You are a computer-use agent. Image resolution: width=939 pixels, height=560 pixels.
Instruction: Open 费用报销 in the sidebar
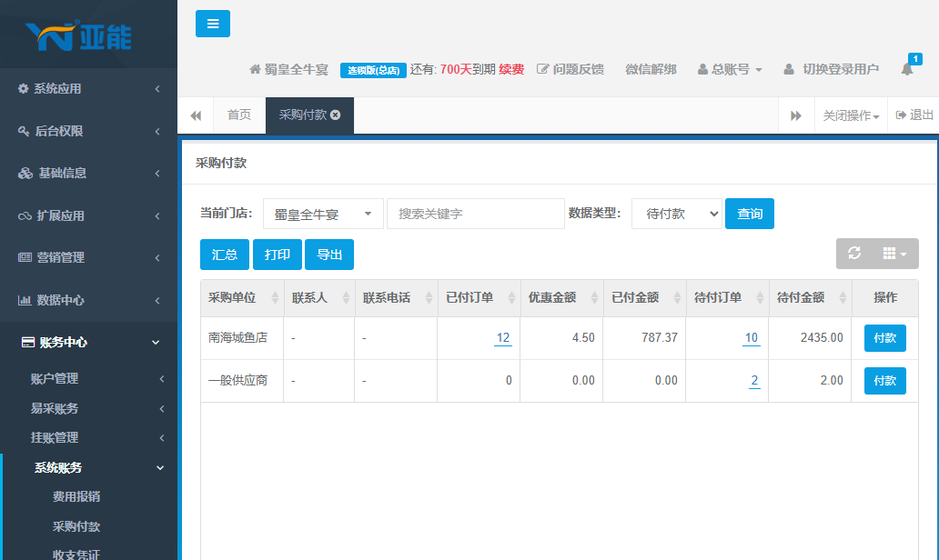tap(76, 496)
